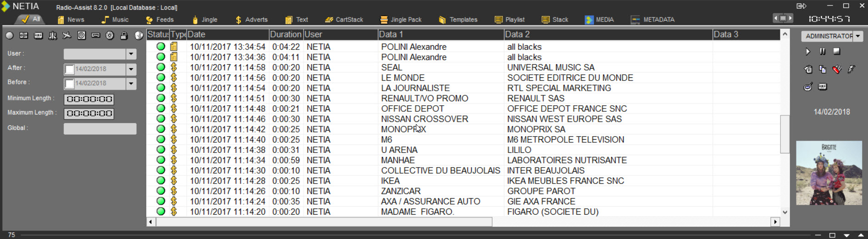Click the cassette tape filter icon
868x239 pixels.
(39, 36)
